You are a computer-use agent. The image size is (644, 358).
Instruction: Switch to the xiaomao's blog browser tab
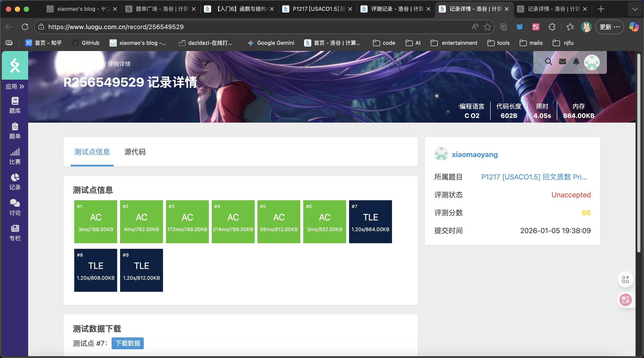(82, 9)
